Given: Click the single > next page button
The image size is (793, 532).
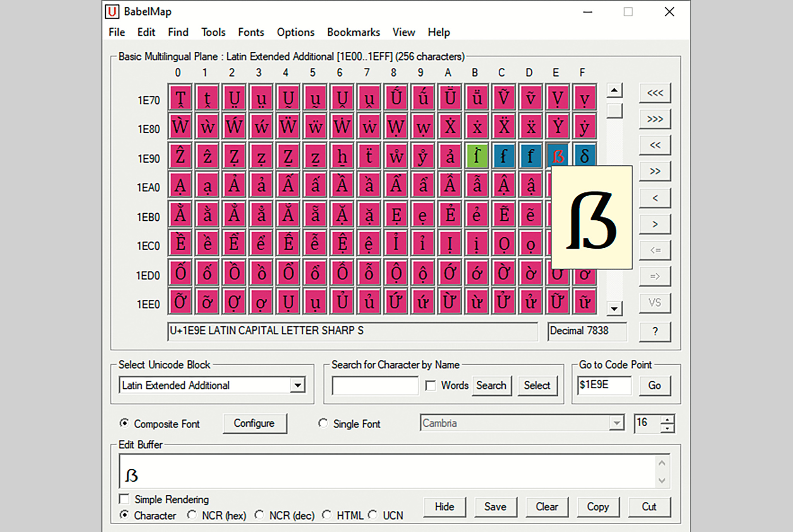Looking at the screenshot, I should click(x=655, y=224).
